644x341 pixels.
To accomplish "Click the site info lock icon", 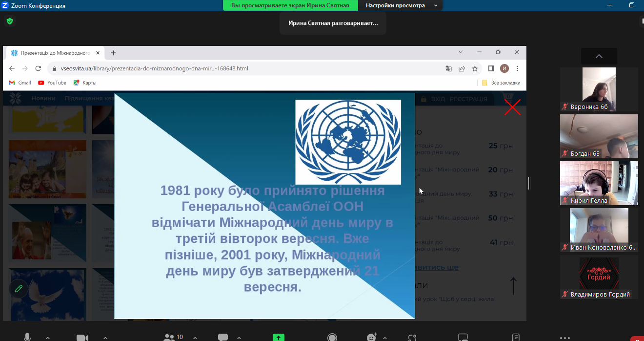I will (54, 68).
